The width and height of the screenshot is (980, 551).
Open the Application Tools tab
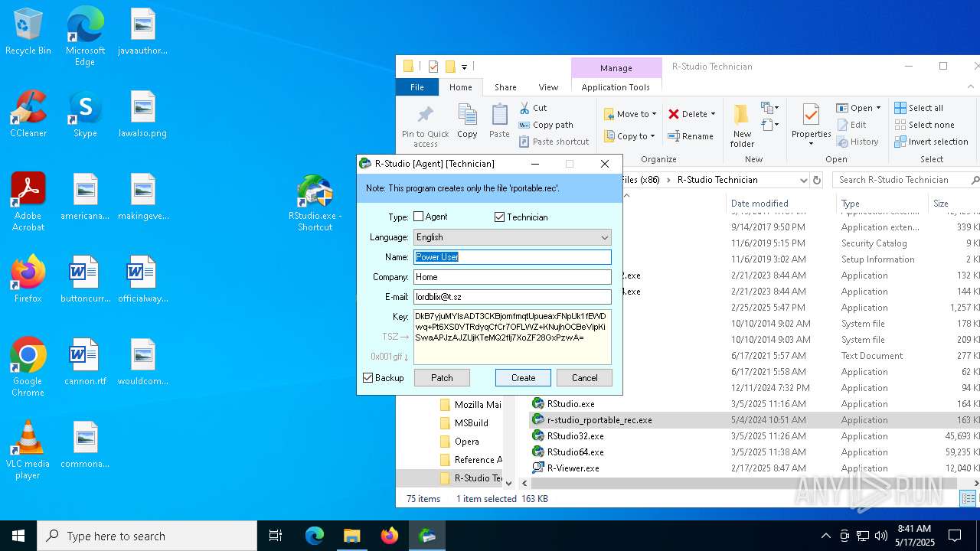tap(616, 87)
